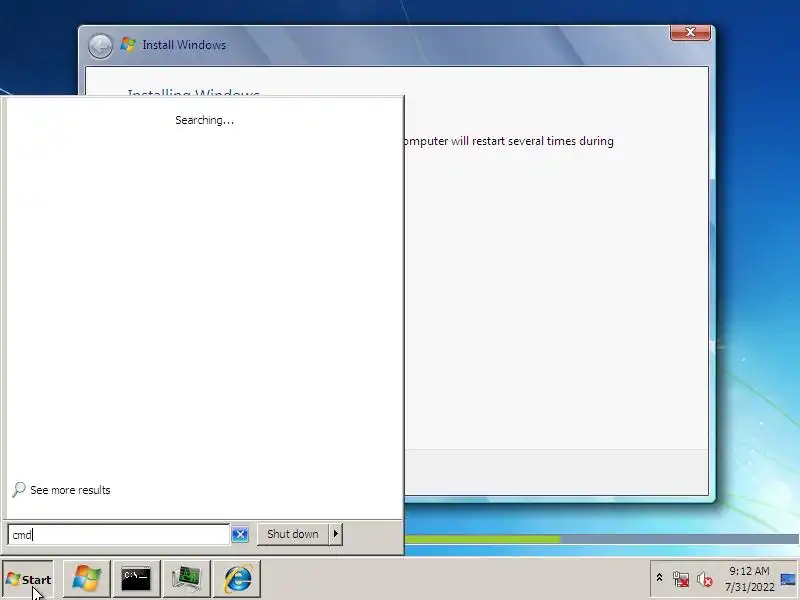Show hidden tray icons chevron
Screen dimensions: 800x600
click(659, 578)
